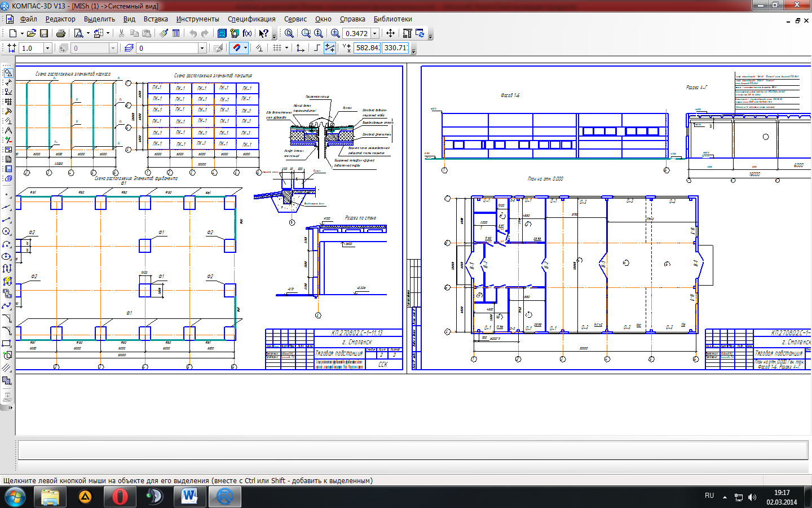This screenshot has width=812, height=508.
Task: Select the Dimensions panel icon in left sidebar
Action: (8, 82)
